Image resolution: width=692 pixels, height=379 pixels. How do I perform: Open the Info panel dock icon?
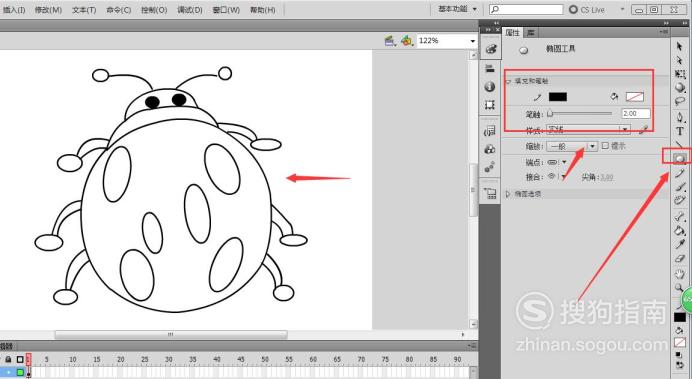click(490, 86)
